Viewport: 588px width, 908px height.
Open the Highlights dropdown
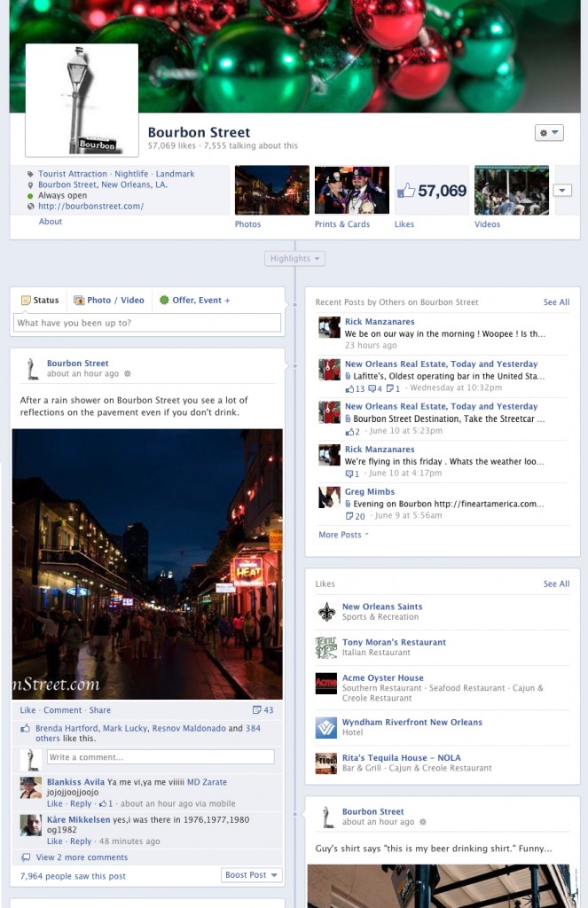point(294,258)
